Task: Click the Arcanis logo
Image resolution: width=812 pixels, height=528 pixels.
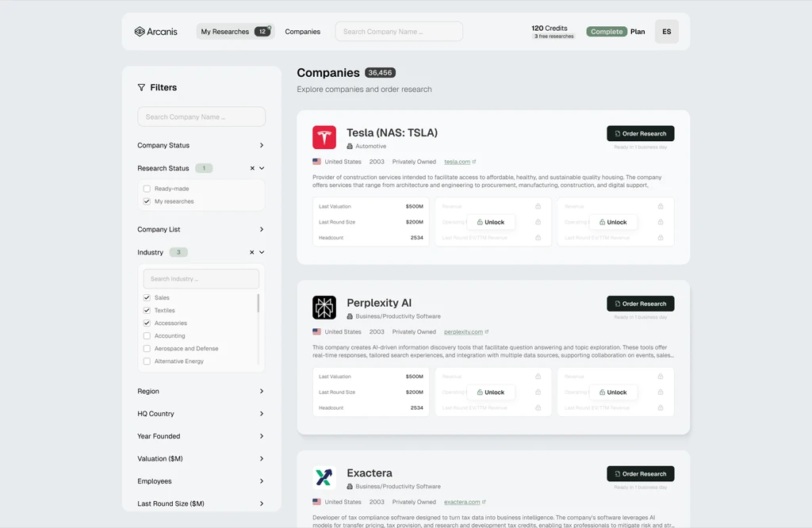Action: tap(156, 32)
